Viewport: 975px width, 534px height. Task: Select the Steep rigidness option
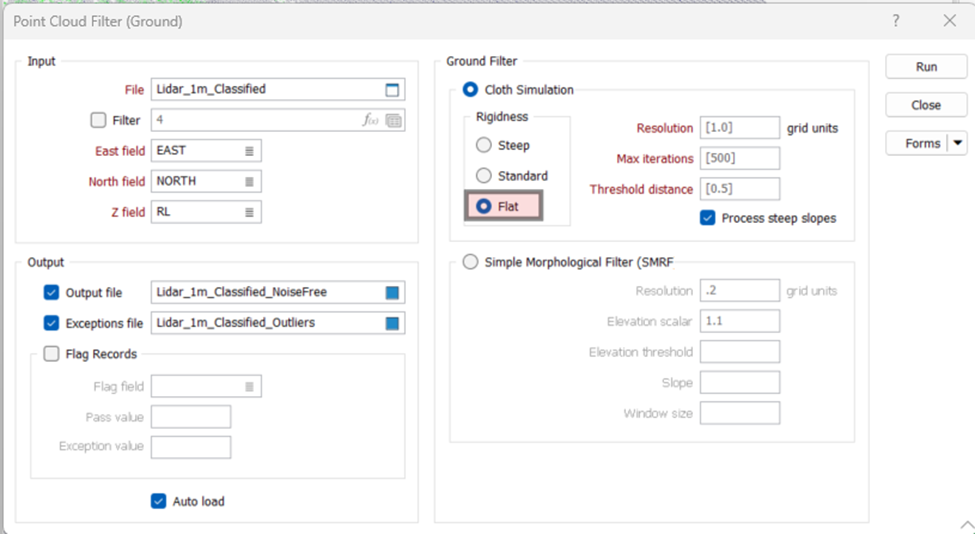point(484,146)
